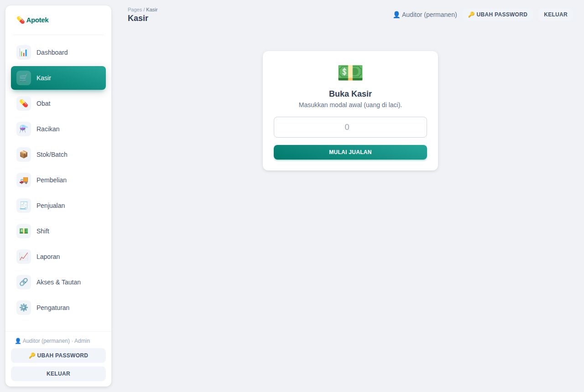This screenshot has height=392, width=584.
Task: Click the Kasir page title
Action: 138,18
